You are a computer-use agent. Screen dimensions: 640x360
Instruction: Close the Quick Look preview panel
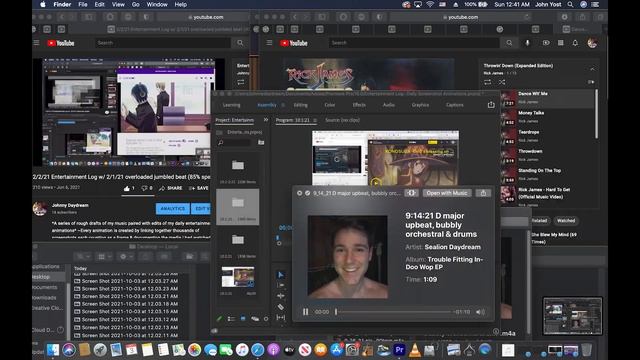click(x=300, y=193)
